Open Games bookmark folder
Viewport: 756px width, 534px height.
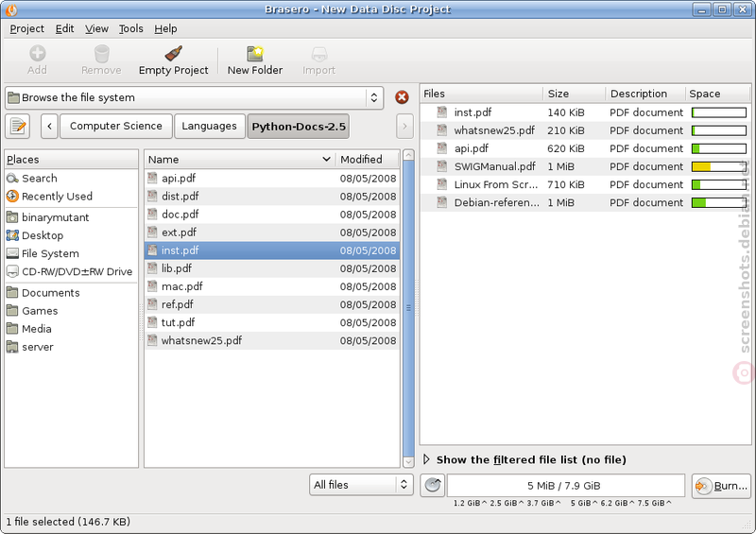pos(72,311)
